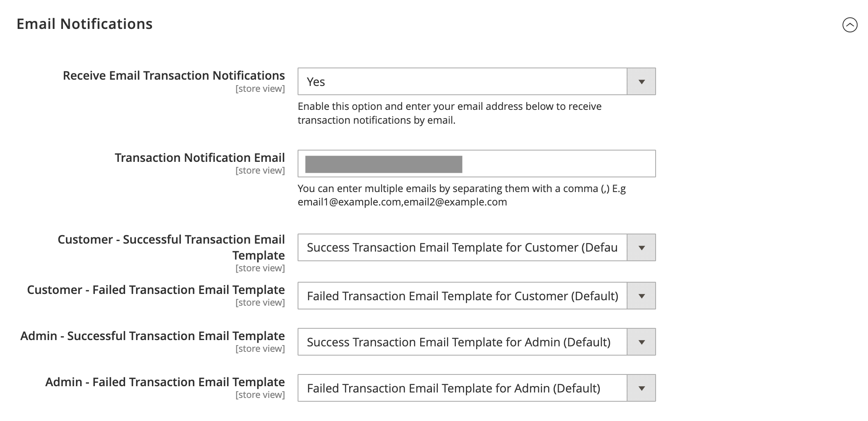The width and height of the screenshot is (868, 421).
Task: Open the Customer - Successful Transaction Email Template dropdown
Action: (x=641, y=247)
